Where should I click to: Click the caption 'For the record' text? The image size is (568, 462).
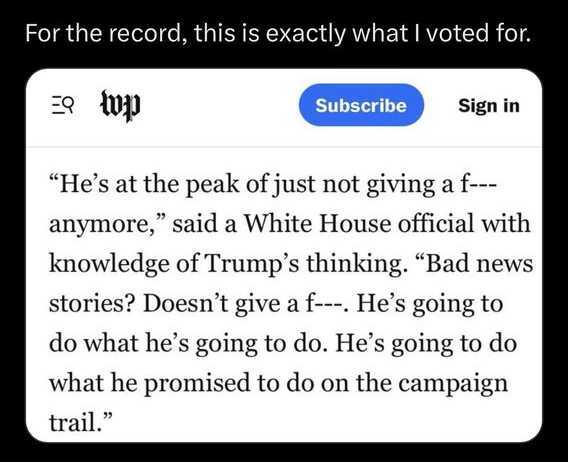tap(103, 33)
